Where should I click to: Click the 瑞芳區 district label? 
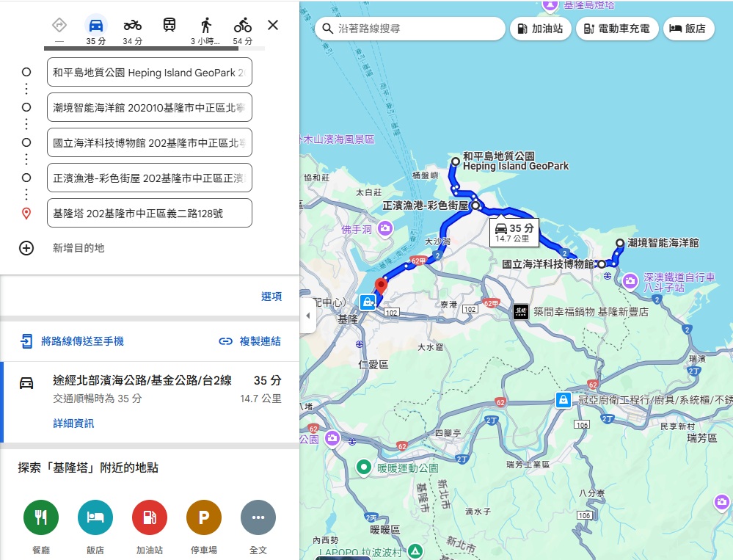click(x=702, y=438)
